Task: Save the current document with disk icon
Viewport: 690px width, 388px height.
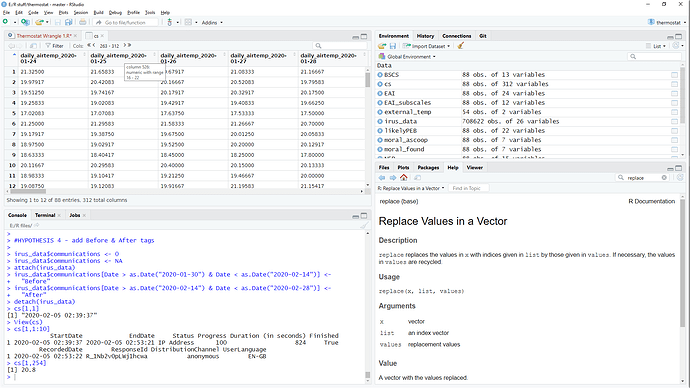Action: 58,22
